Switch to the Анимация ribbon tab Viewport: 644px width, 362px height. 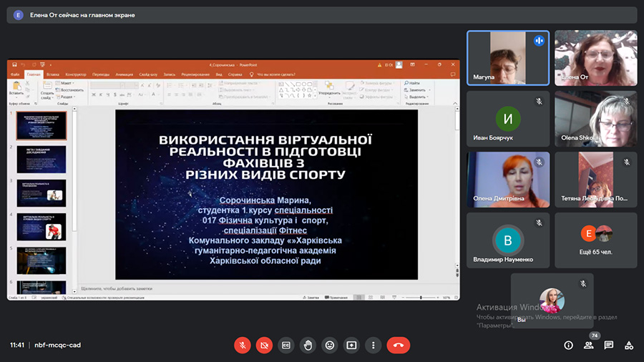pos(123,74)
